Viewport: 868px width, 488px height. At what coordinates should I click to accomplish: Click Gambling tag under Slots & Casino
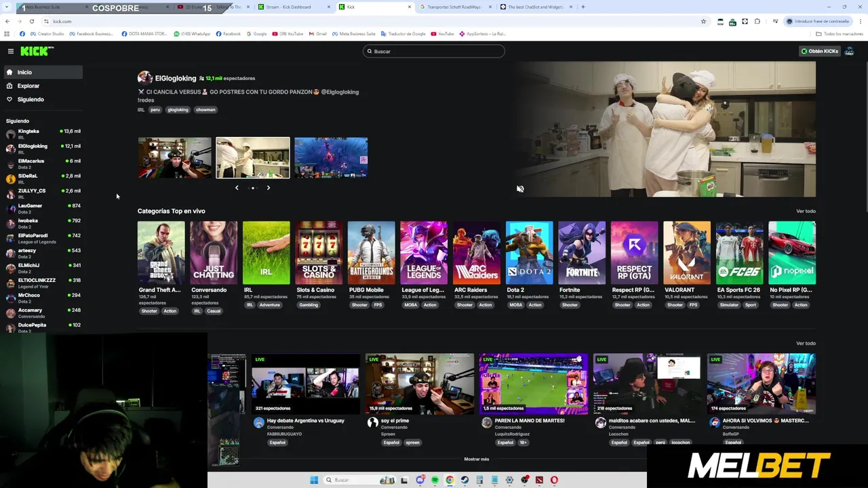pos(309,305)
